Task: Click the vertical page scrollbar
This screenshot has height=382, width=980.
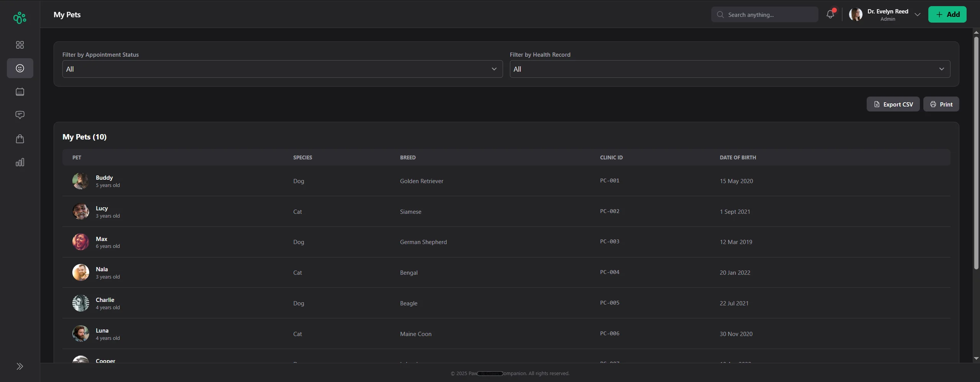Action: click(x=976, y=153)
